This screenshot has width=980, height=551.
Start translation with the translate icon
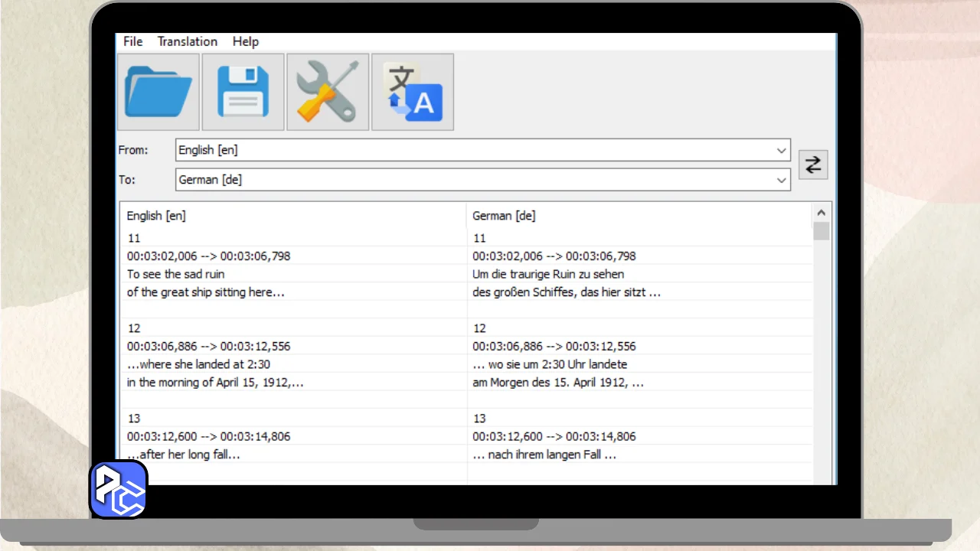[x=413, y=92]
